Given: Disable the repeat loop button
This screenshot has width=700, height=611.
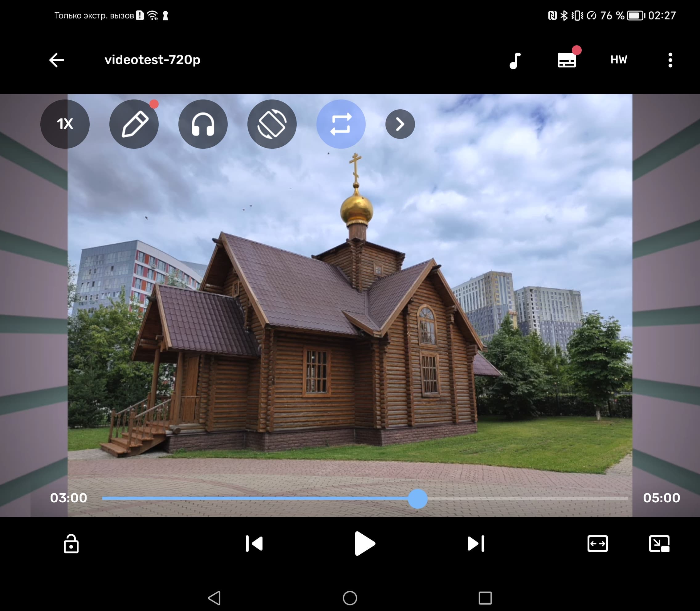Looking at the screenshot, I should (x=341, y=124).
